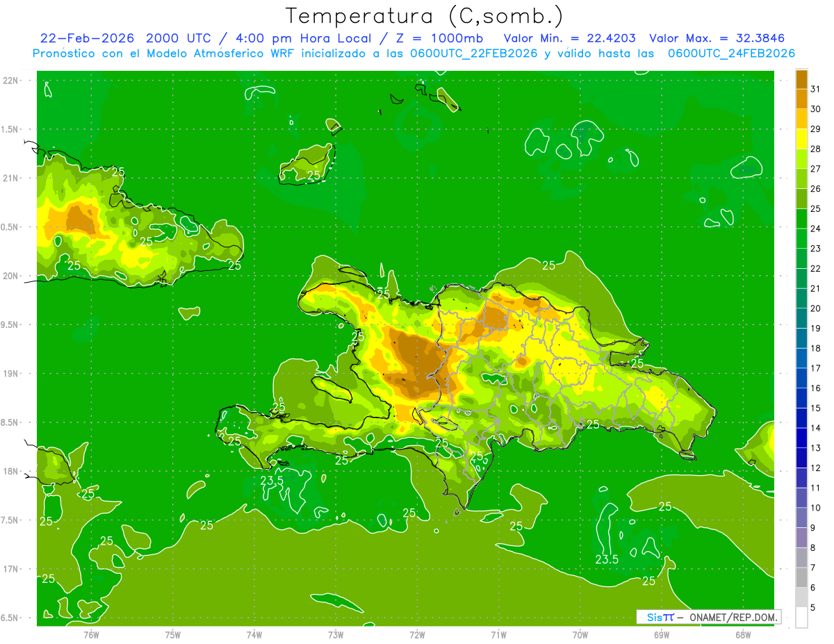Click the colorbar label "12"
This screenshot has height=644, width=834.
(816, 468)
